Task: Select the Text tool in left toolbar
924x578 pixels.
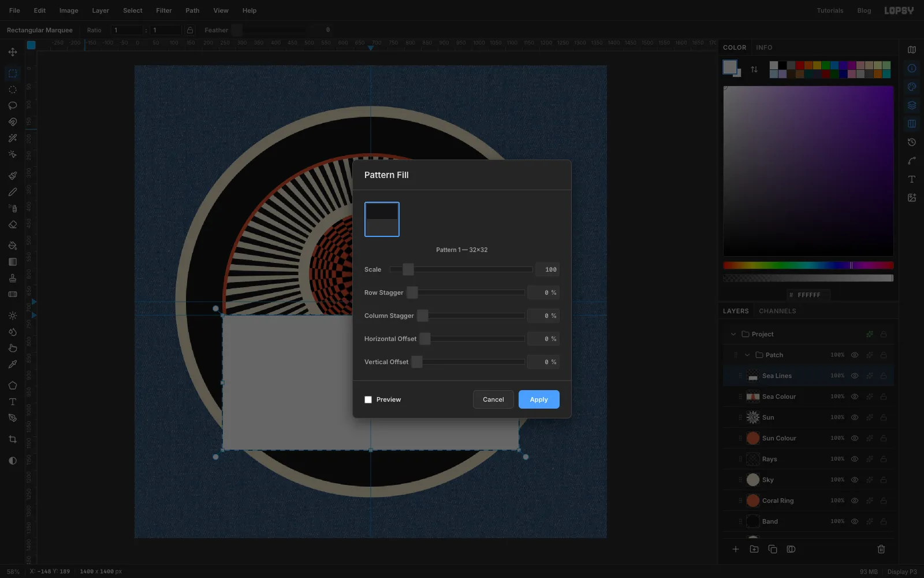Action: click(13, 402)
